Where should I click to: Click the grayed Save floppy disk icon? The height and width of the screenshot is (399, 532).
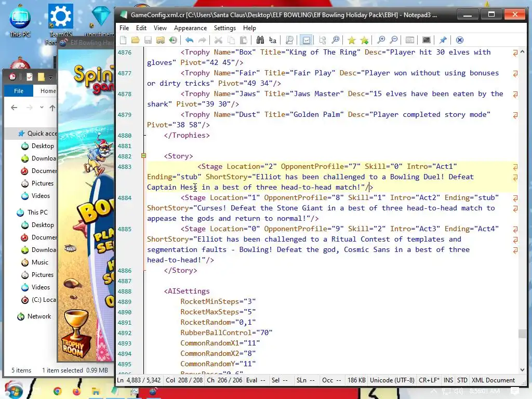148,40
